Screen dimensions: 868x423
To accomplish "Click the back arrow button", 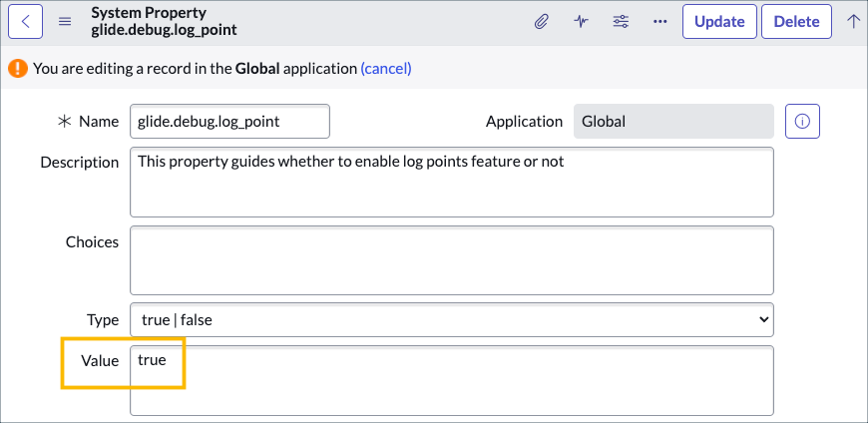I will (25, 22).
